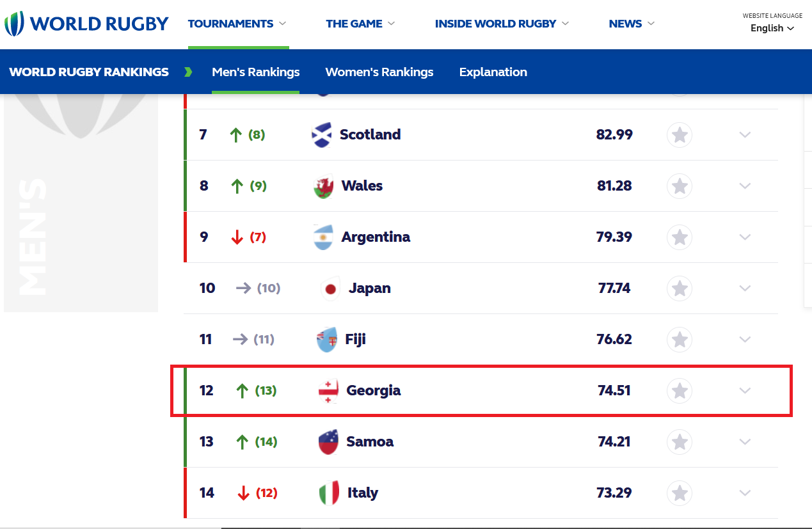Open the Inside World Rugby menu

pos(502,24)
